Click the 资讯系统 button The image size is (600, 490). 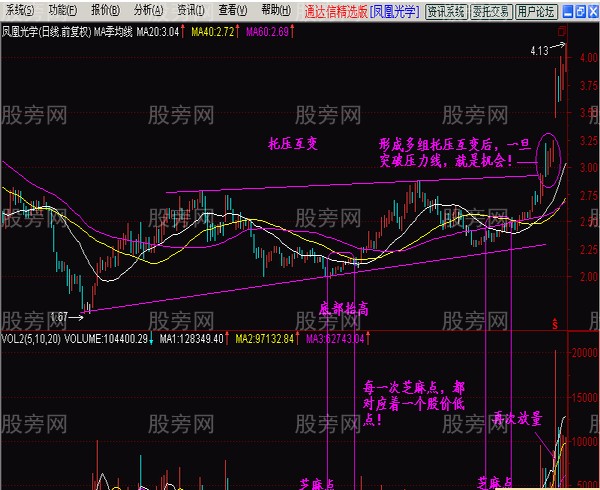[446, 12]
